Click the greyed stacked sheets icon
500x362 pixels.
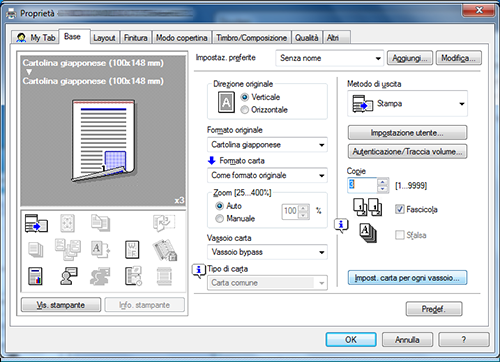36,250
